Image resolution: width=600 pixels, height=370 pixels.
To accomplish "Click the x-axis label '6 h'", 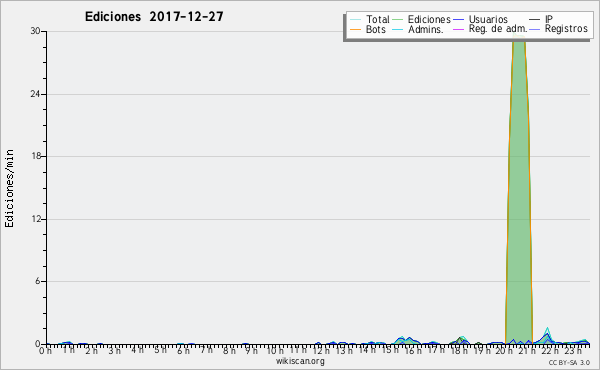I will point(183,350).
